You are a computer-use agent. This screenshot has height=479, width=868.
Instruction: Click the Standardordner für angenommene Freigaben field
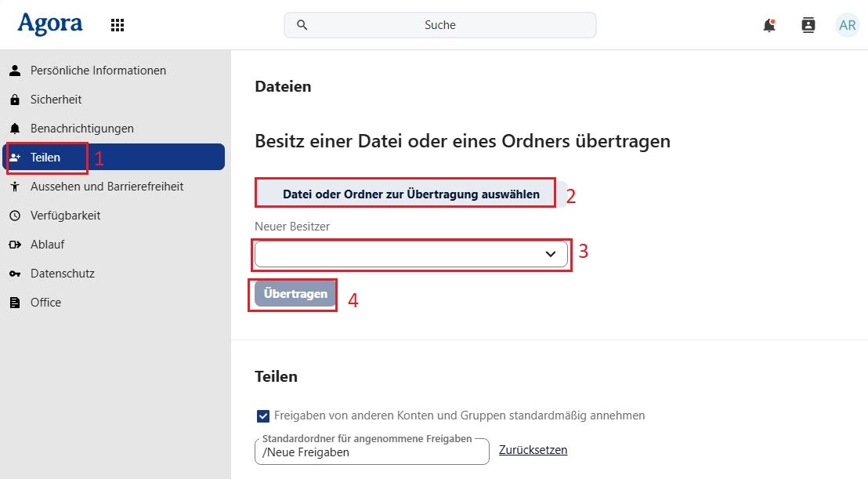coord(371,452)
